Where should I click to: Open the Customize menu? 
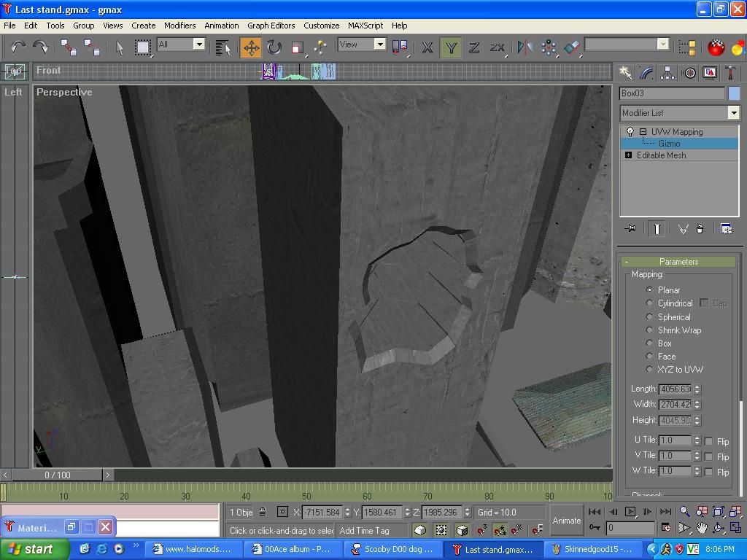coord(322,26)
